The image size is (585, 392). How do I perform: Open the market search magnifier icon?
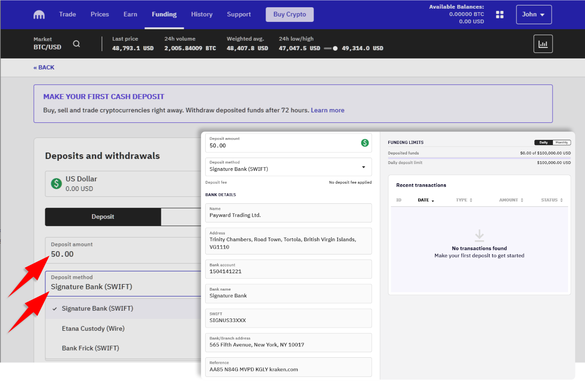(x=76, y=44)
